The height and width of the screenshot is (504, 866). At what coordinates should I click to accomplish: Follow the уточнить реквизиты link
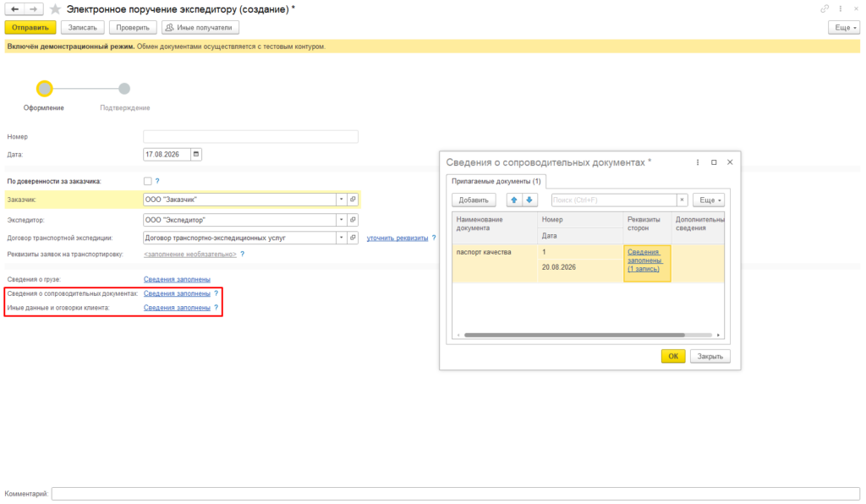pyautogui.click(x=397, y=238)
